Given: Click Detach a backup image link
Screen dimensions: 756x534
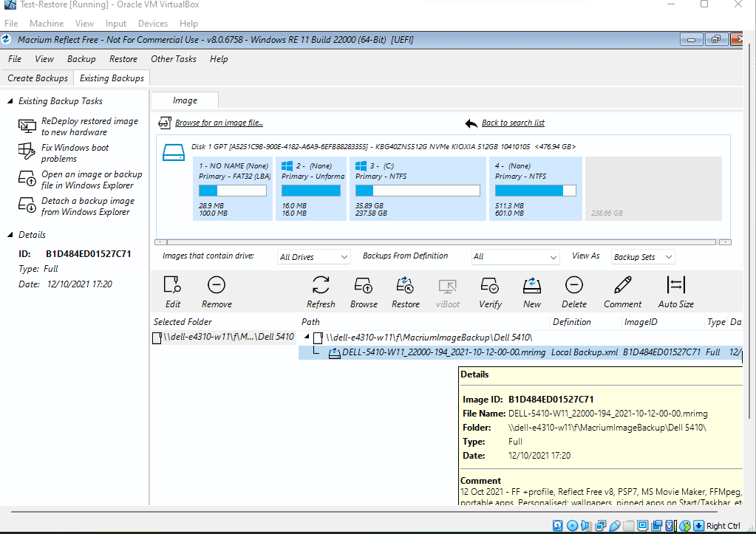Looking at the screenshot, I should click(88, 206).
